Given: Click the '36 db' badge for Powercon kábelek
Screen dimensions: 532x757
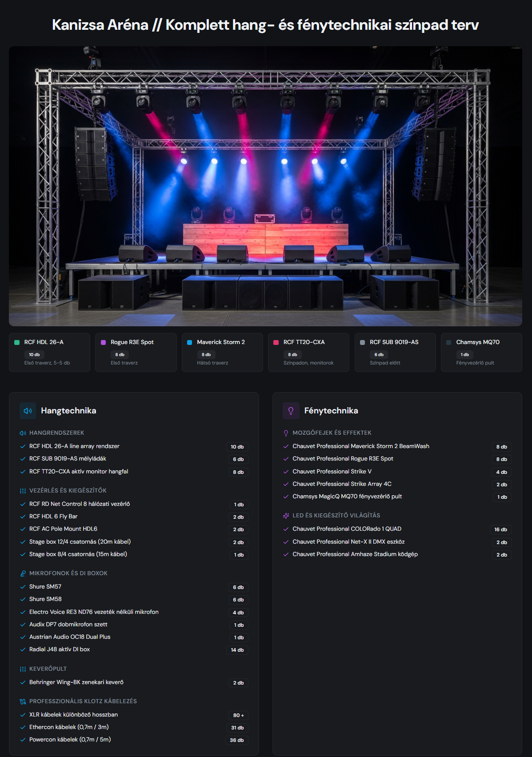Looking at the screenshot, I should click(x=237, y=740).
